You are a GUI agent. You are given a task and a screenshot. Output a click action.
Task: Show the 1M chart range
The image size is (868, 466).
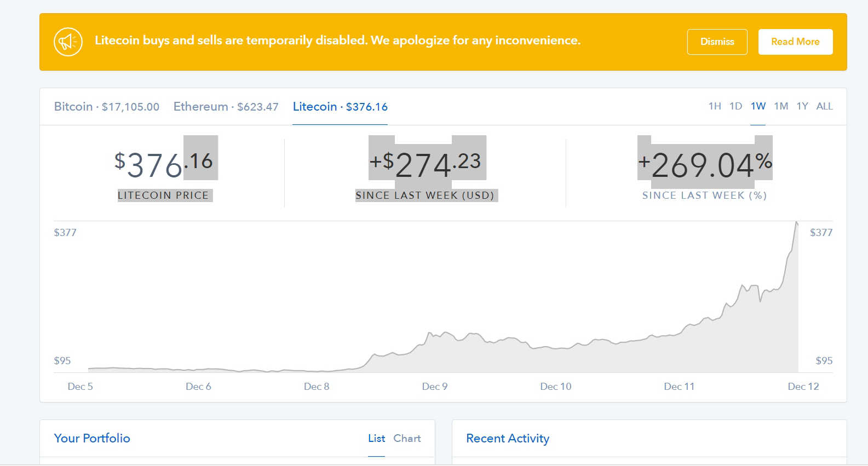tap(781, 106)
